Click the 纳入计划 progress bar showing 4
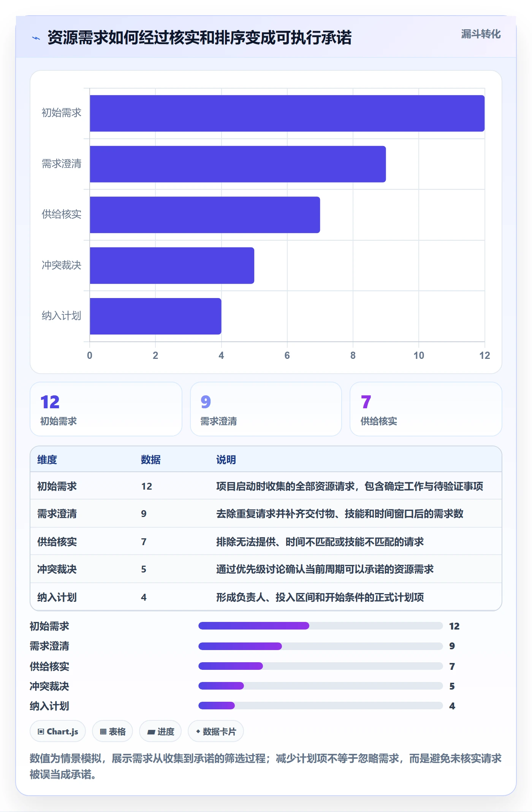 pyautogui.click(x=321, y=706)
